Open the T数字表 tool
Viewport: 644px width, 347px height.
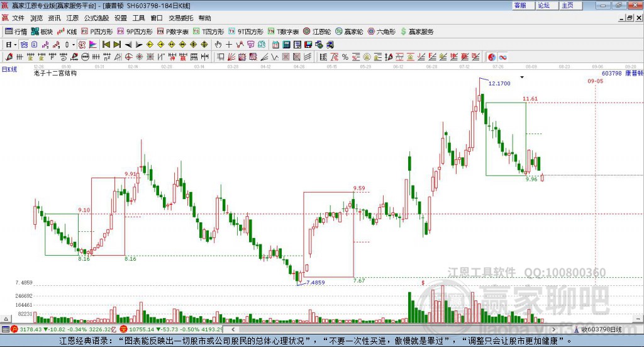[284, 31]
